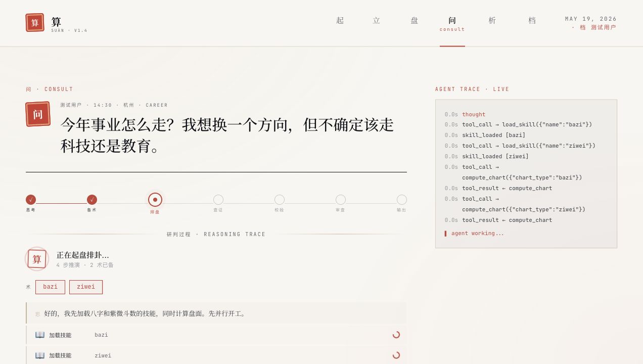Screen dimensions: 643x364
Task: Click the 审查 step circle
Action: pos(341,200)
